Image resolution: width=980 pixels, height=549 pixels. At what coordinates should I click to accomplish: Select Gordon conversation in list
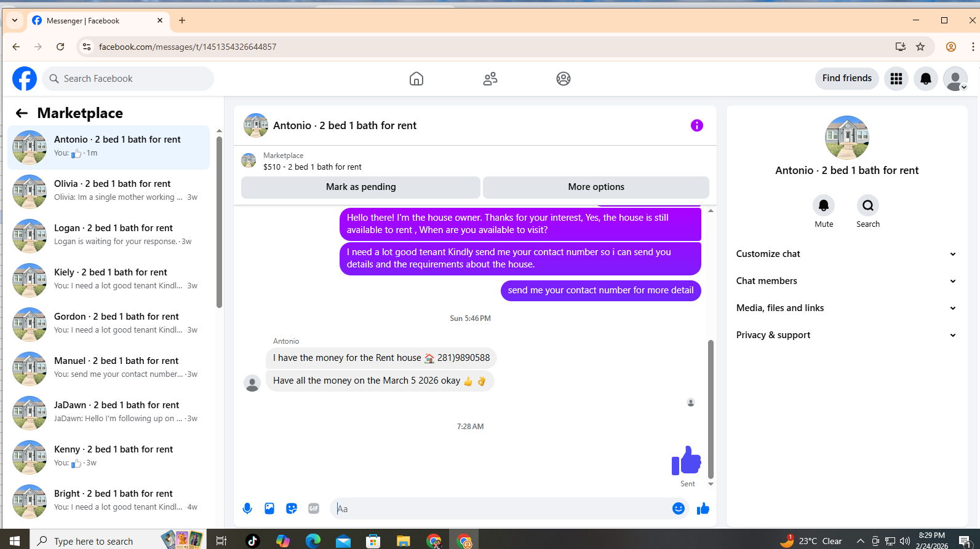(x=108, y=325)
